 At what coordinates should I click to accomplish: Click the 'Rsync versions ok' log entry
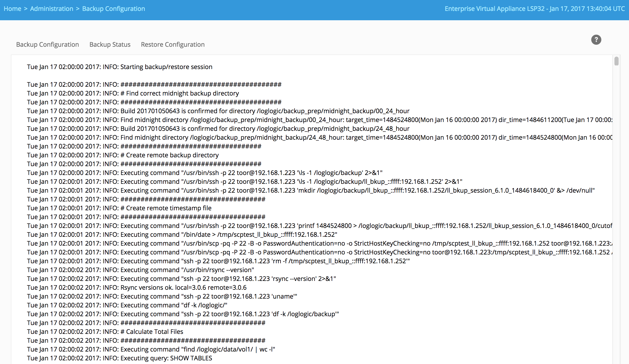(x=137, y=287)
